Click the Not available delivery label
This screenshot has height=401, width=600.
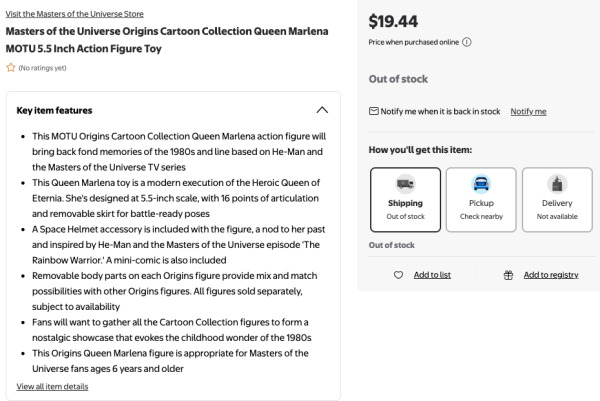pyautogui.click(x=556, y=216)
